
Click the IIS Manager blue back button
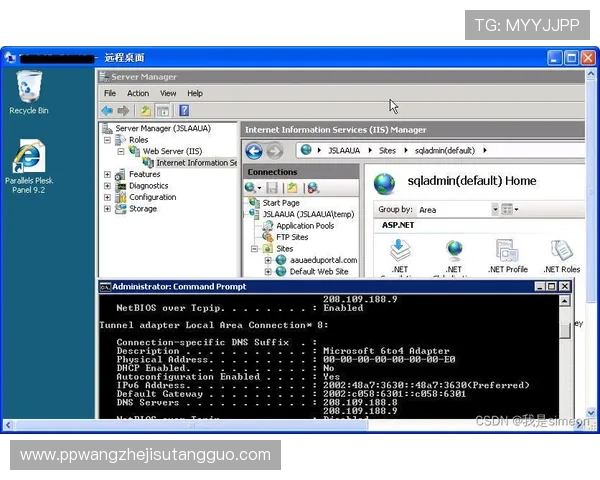point(254,151)
